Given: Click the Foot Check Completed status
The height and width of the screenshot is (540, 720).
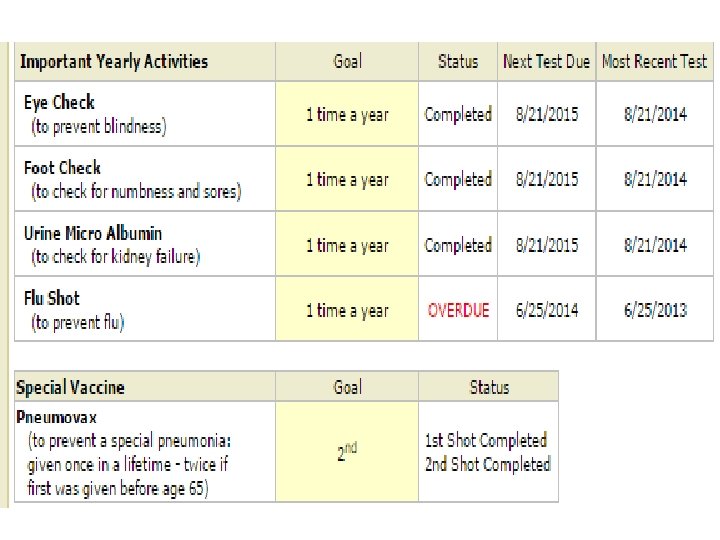Looking at the screenshot, I should 458,180.
